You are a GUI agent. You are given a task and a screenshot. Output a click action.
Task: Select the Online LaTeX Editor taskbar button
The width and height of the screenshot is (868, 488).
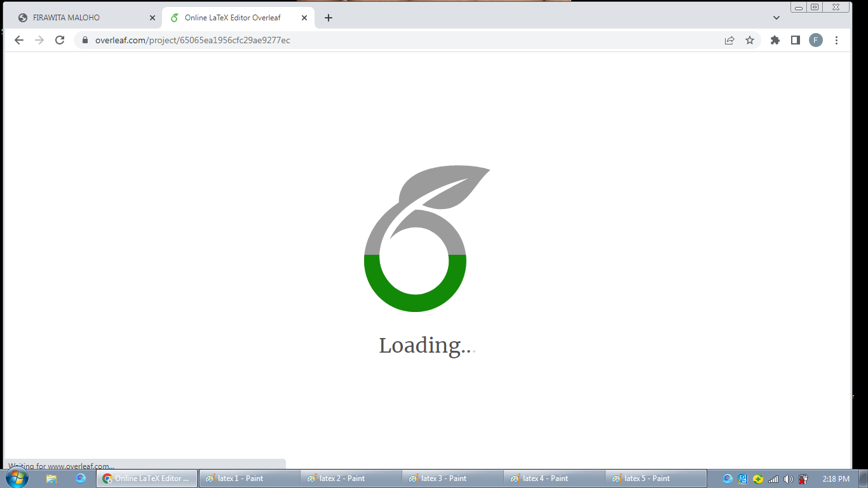tap(147, 478)
